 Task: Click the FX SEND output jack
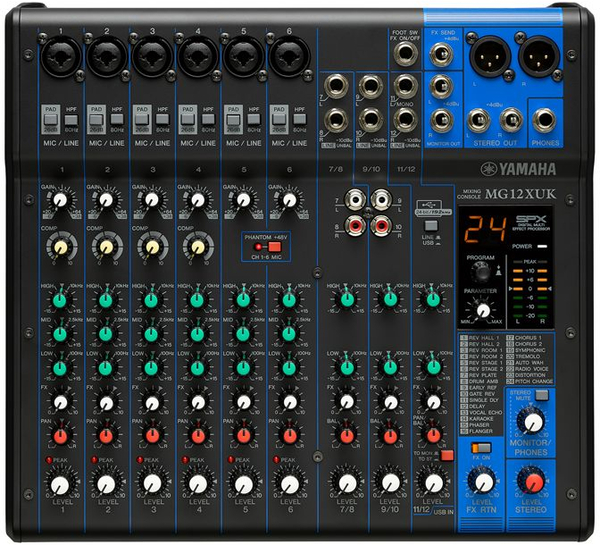coord(441,55)
